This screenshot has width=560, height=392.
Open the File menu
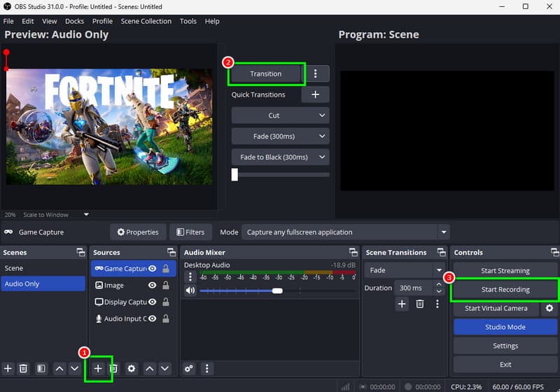[8, 21]
